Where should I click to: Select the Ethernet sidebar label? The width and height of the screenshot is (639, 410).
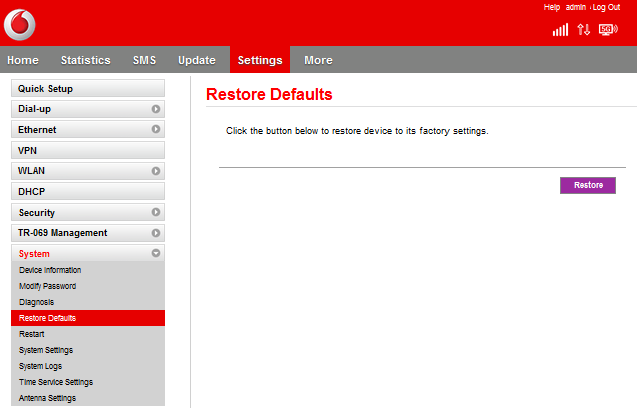coord(37,130)
